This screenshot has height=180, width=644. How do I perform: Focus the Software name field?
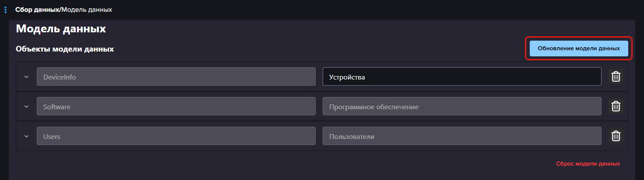(x=176, y=106)
